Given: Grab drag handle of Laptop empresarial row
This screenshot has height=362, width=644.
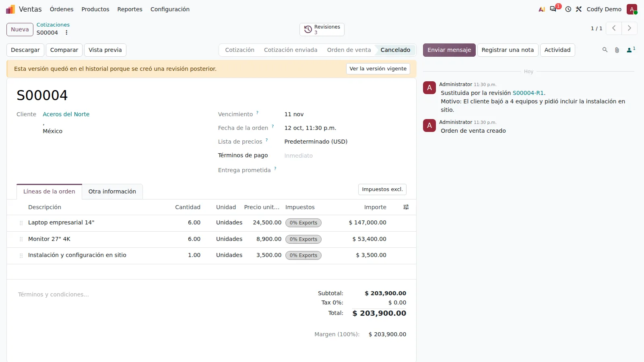Looking at the screenshot, I should pyautogui.click(x=21, y=223).
